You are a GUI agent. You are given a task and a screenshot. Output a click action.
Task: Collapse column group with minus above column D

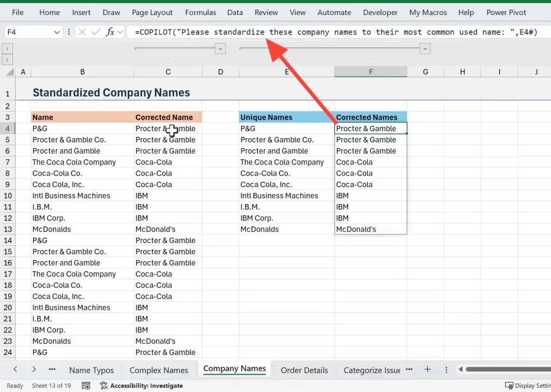pos(220,49)
